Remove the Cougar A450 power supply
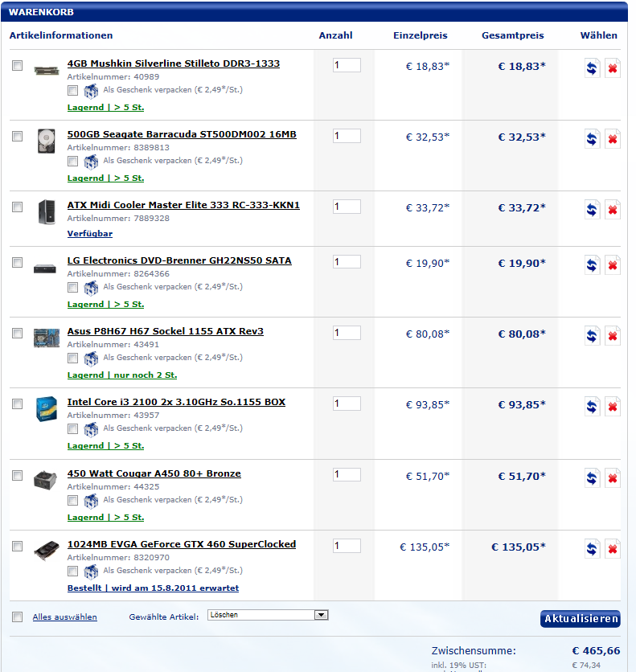636x672 pixels. click(613, 477)
